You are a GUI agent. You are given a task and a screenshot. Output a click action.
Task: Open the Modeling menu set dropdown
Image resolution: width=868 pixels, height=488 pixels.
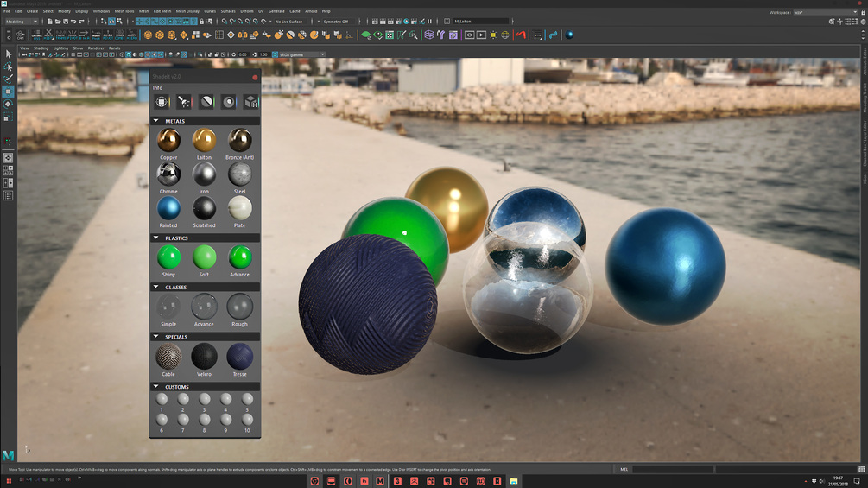[21, 22]
